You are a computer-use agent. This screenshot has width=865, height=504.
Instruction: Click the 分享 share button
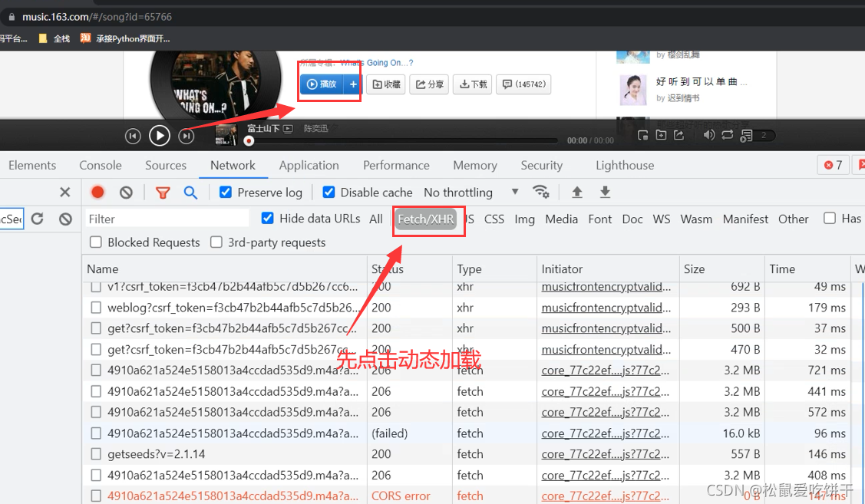coord(429,84)
